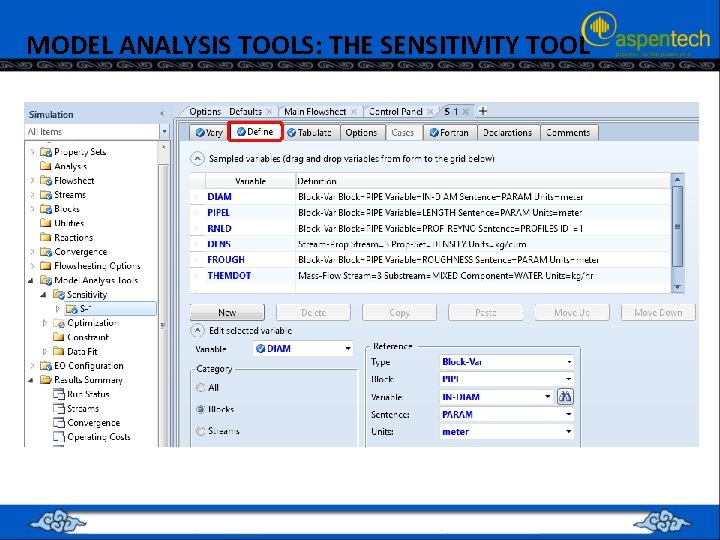Select the Blocks category radio button
Viewport: 720px width, 540px height.
coord(200,409)
